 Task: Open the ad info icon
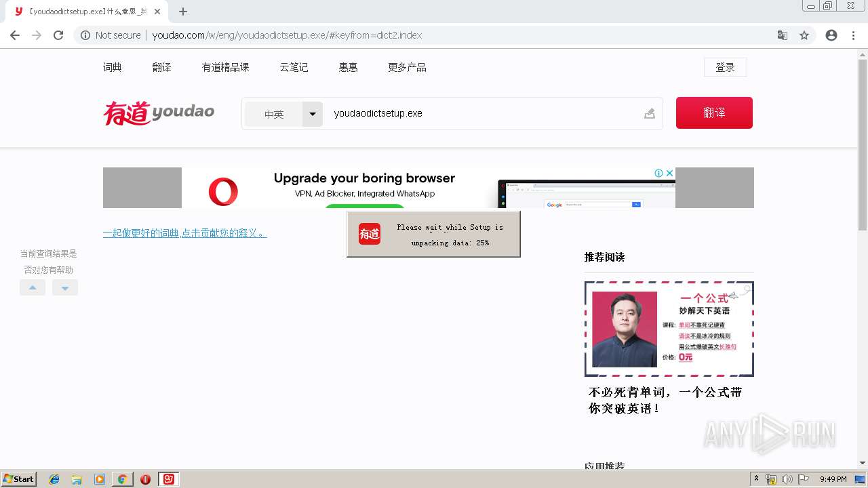[658, 173]
